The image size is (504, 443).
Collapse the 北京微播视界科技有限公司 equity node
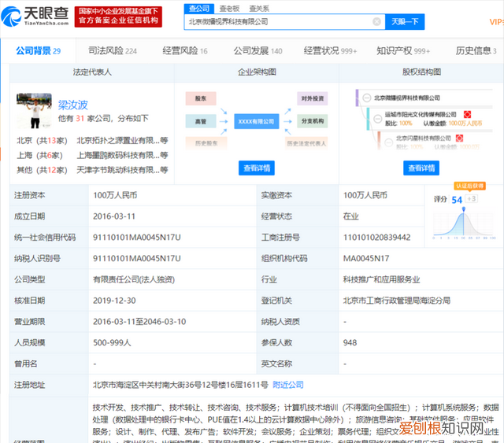click(366, 98)
